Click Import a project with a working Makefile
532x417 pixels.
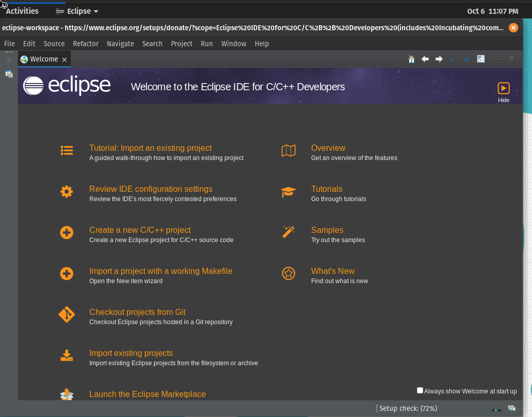click(x=161, y=271)
